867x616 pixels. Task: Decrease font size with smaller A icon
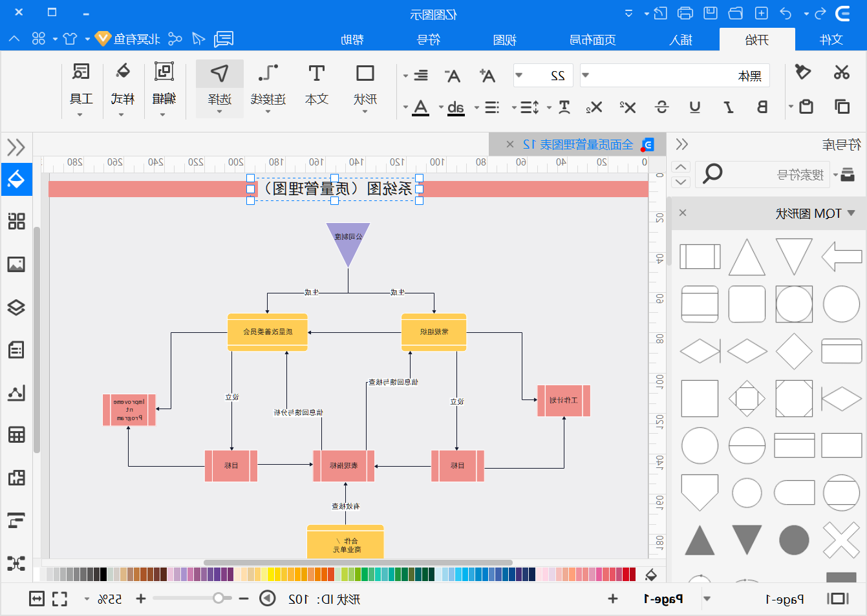pyautogui.click(x=453, y=76)
